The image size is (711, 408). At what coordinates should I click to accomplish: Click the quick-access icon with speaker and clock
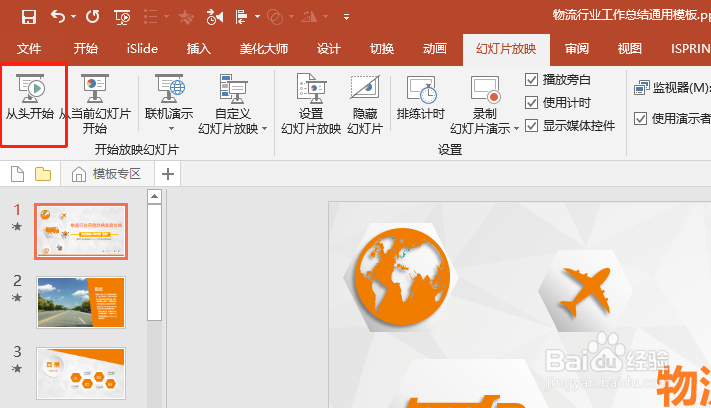(214, 17)
